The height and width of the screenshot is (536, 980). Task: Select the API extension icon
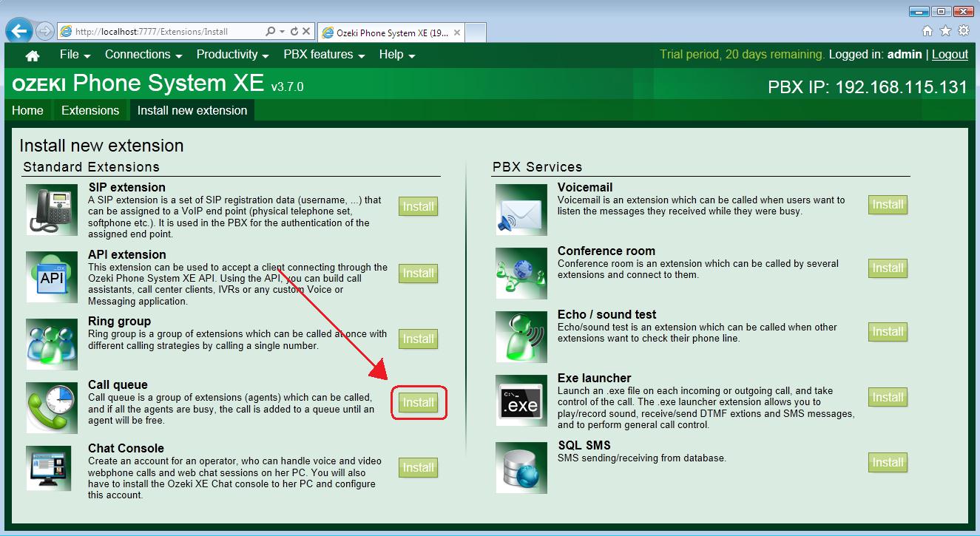click(52, 277)
